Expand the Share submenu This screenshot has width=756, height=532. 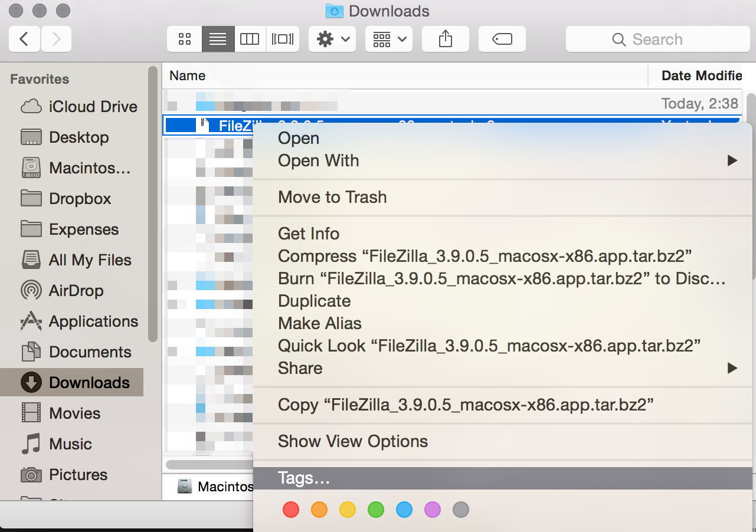coord(503,368)
